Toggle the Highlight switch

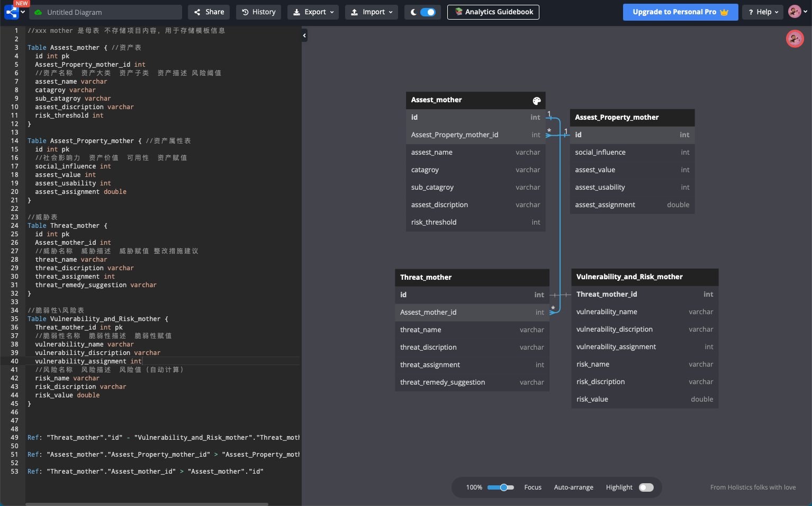pyautogui.click(x=646, y=487)
